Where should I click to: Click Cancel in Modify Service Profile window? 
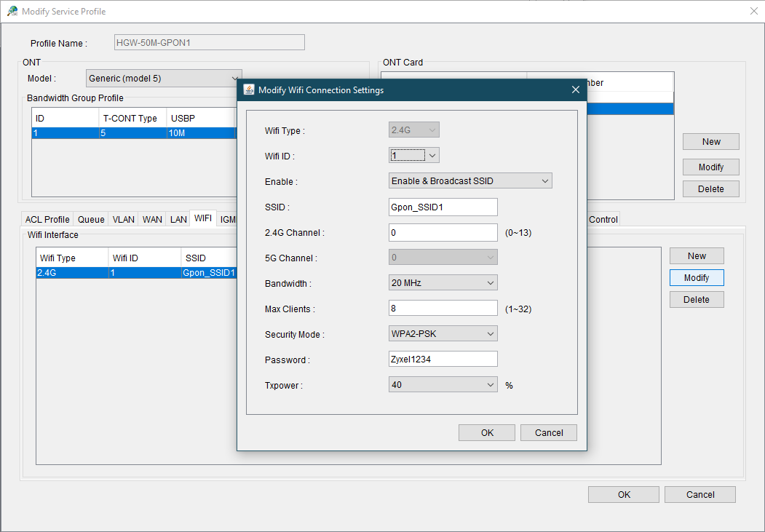pos(700,494)
